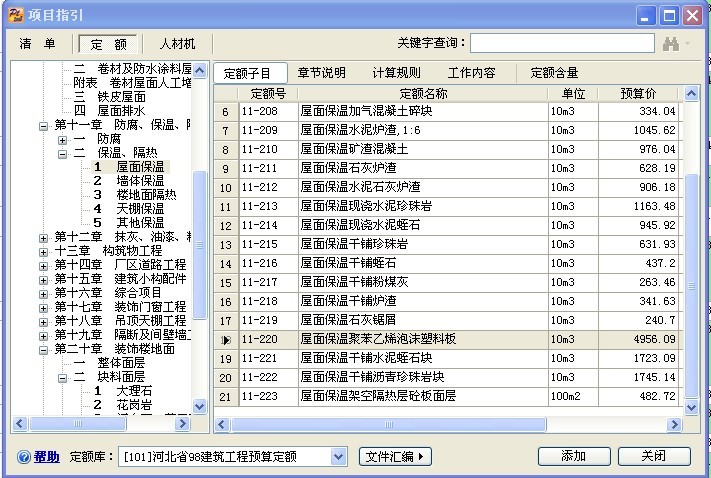Click the 定额名称 column header
The width and height of the screenshot is (711, 478).
coord(423,94)
